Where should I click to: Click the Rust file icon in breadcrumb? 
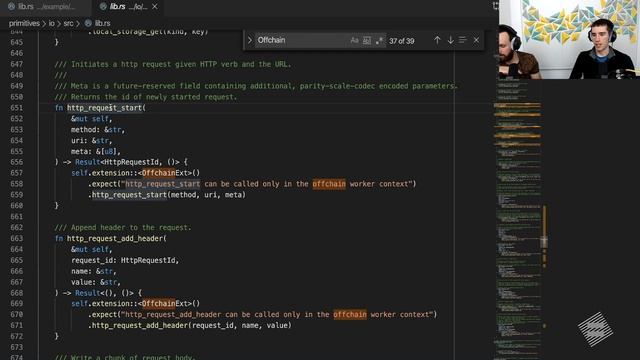pos(88,23)
